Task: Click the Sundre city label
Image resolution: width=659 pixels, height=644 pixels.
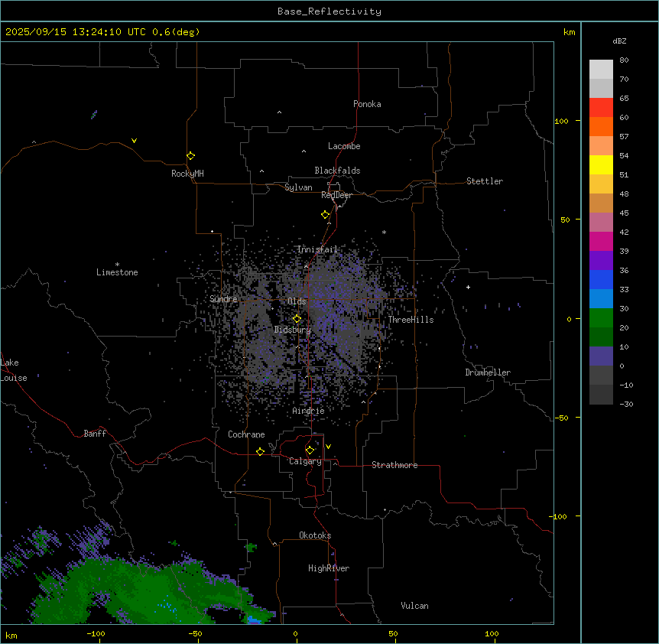Action: tap(223, 299)
